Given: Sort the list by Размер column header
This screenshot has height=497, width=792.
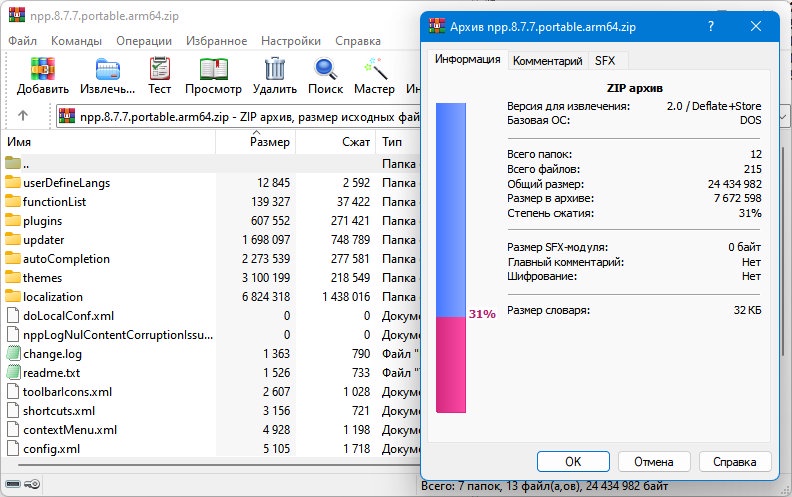Looking at the screenshot, I should 256,142.
